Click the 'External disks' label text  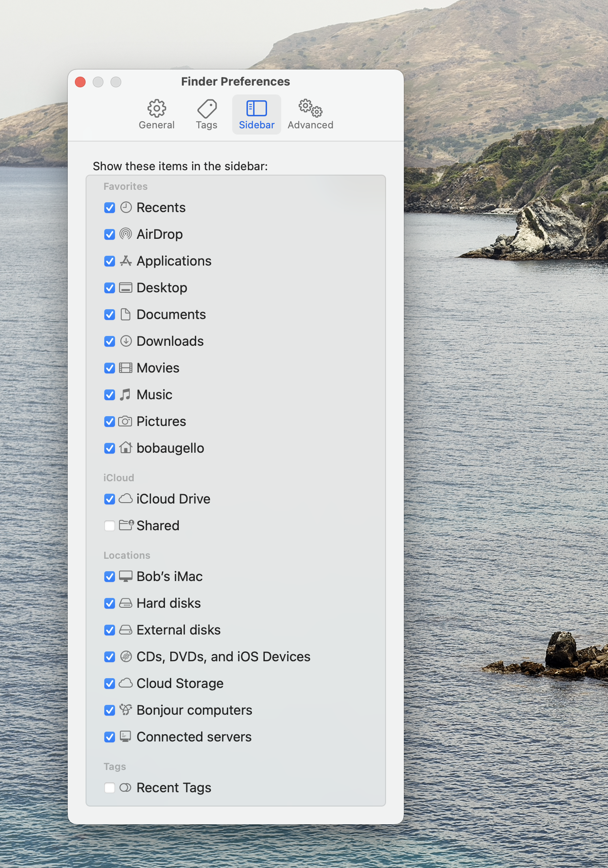pos(178,630)
